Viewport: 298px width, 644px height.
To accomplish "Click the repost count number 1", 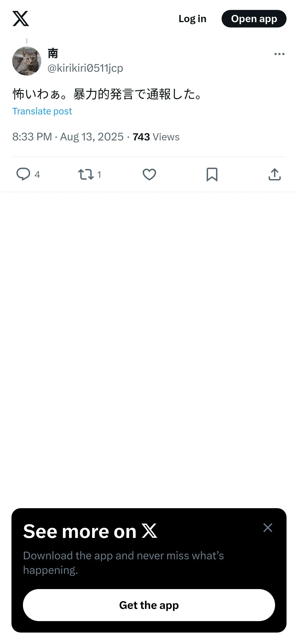I will [99, 175].
